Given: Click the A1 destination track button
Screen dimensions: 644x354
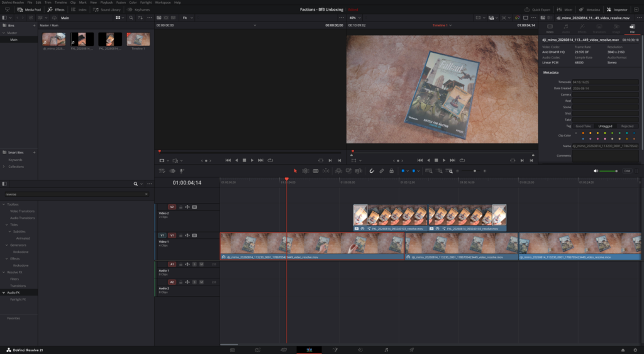Looking at the screenshot, I should click(x=172, y=264).
